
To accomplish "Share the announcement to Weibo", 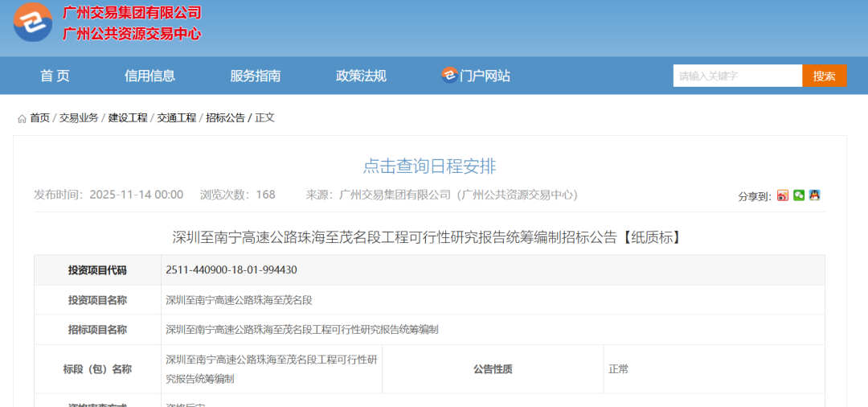I will pyautogui.click(x=783, y=195).
